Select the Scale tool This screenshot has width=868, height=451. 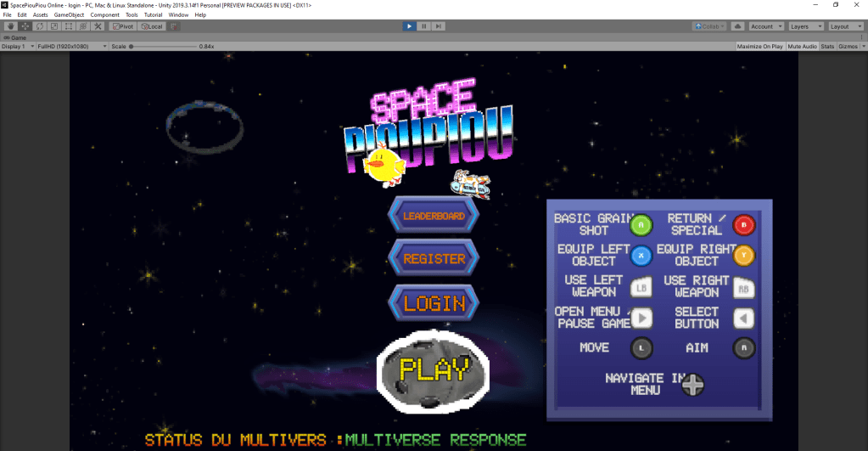click(53, 26)
